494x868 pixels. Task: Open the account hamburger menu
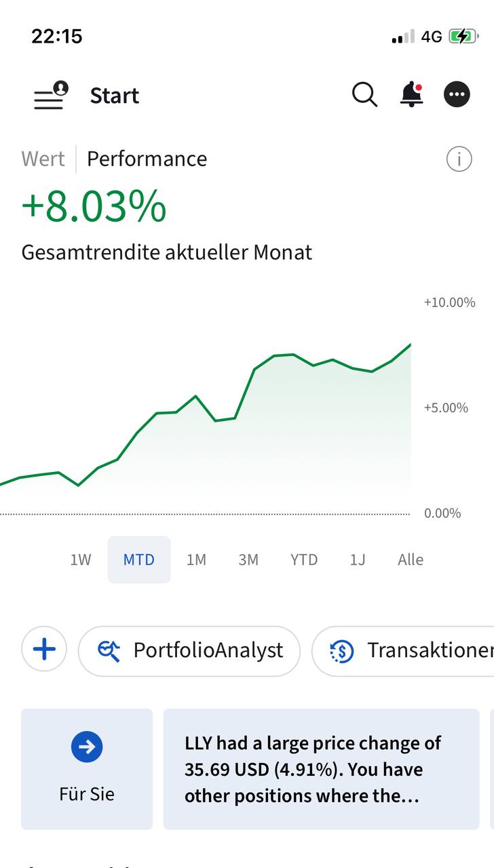50,96
